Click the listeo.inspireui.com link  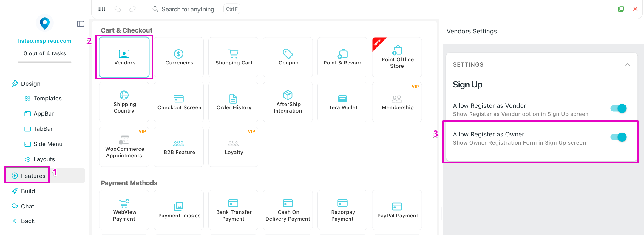point(45,41)
